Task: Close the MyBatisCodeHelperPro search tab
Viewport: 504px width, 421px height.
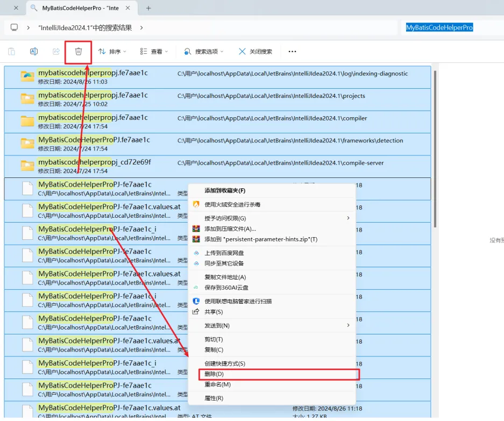Action: click(127, 8)
